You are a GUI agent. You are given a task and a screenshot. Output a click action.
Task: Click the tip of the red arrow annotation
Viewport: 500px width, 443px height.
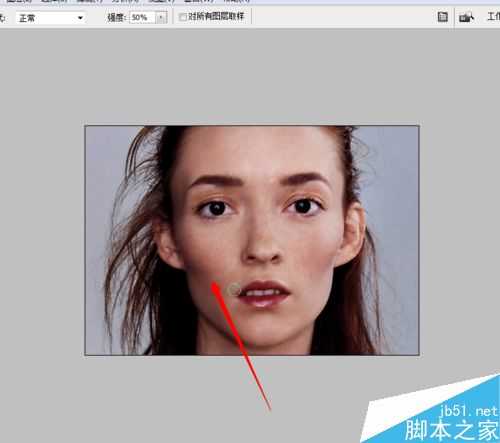point(214,284)
